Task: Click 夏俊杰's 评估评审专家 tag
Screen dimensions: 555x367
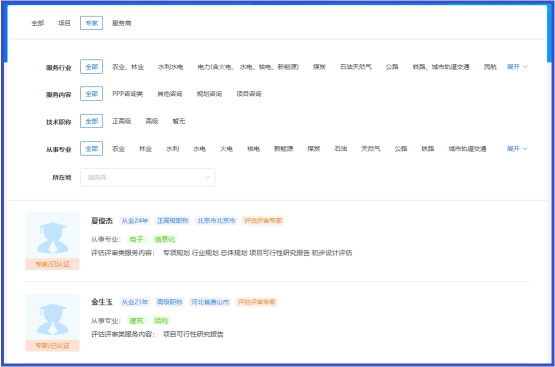Action: [x=263, y=221]
